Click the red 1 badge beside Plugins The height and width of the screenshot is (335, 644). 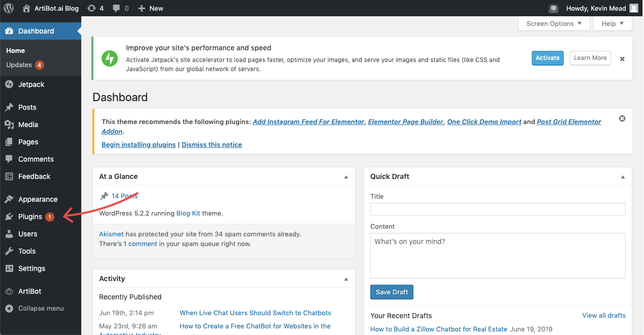pyautogui.click(x=50, y=217)
